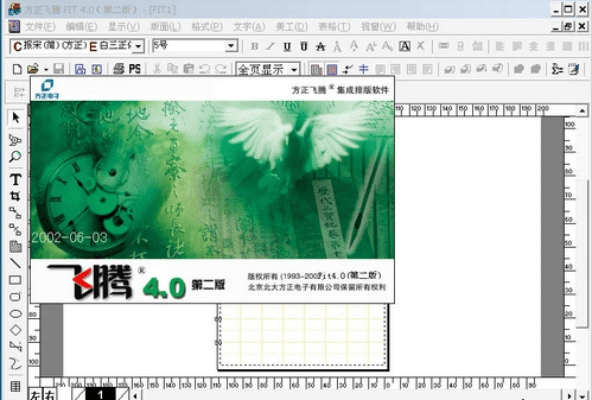Viewport: 592px width, 400px height.
Task: Click the rightmost icon on the second toolbar
Action: click(574, 69)
